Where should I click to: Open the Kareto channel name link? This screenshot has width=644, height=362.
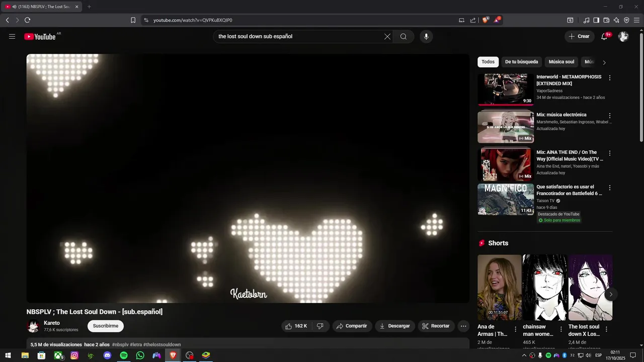coord(52,323)
